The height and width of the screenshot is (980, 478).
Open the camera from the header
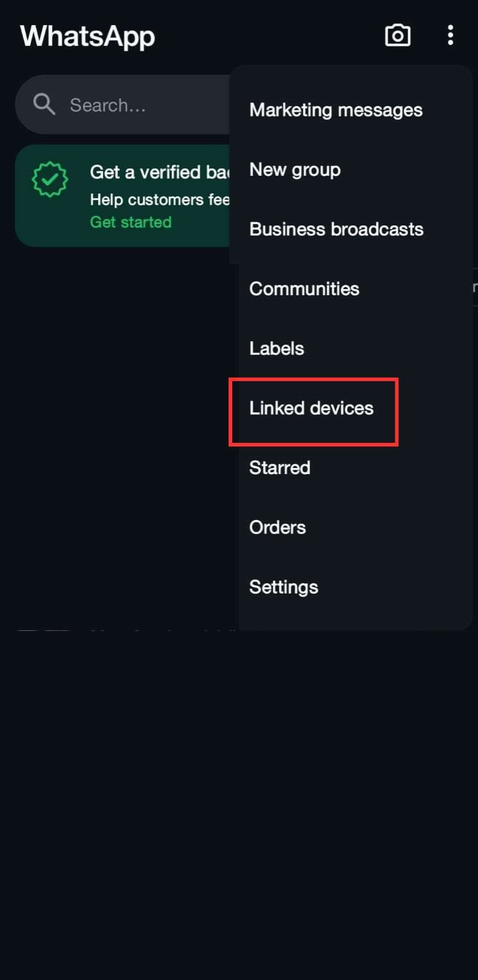coord(398,36)
